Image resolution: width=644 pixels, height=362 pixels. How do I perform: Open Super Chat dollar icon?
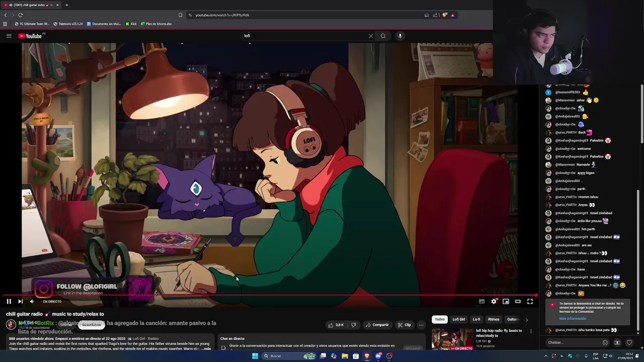coord(617,342)
